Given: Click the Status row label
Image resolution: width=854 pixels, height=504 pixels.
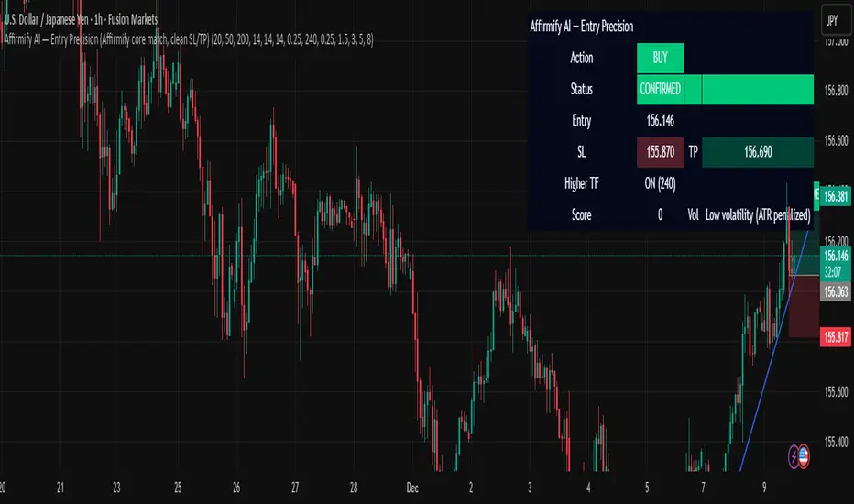Looking at the screenshot, I should 581,90.
